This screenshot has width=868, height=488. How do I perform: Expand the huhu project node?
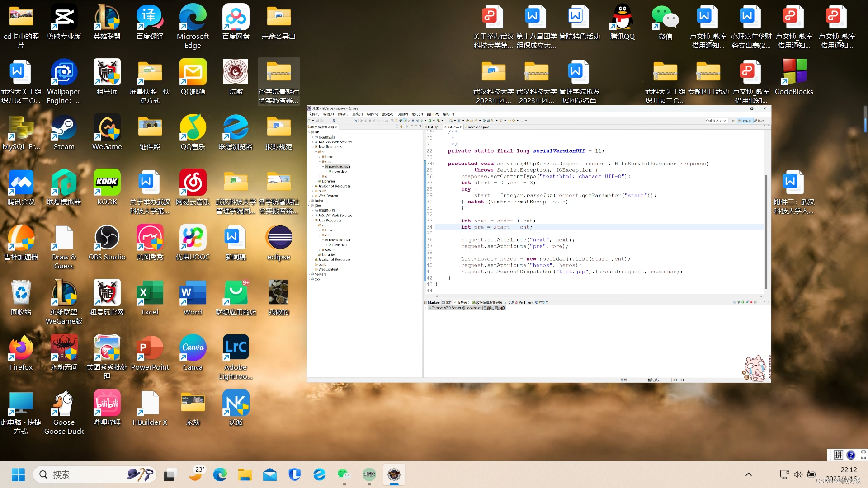click(310, 201)
